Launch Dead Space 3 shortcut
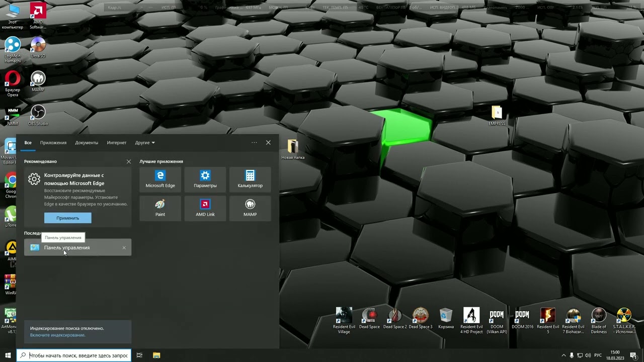The height and width of the screenshot is (362, 644). point(421,318)
